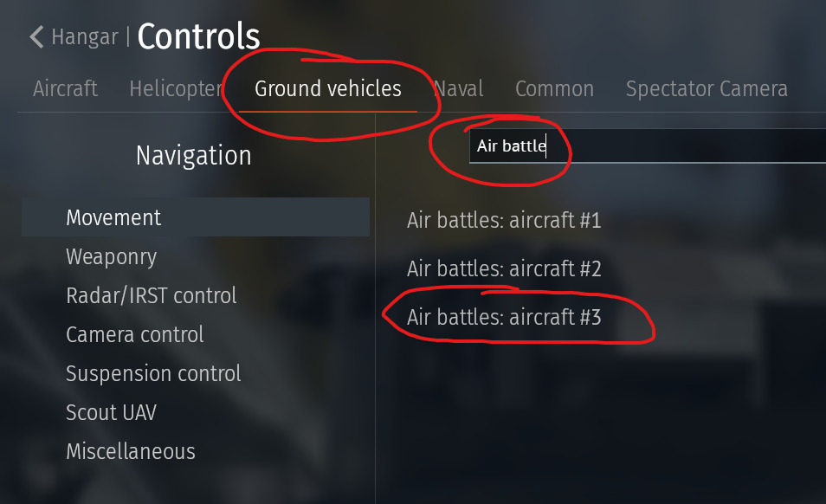Click the back arrow chevron icon
This screenshot has height=504, width=826.
click(36, 36)
